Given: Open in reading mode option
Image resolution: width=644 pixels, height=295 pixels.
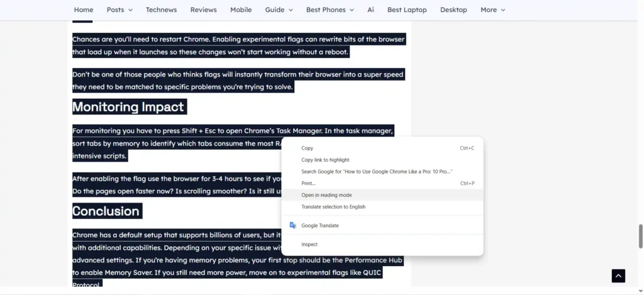Looking at the screenshot, I should pyautogui.click(x=326, y=195).
